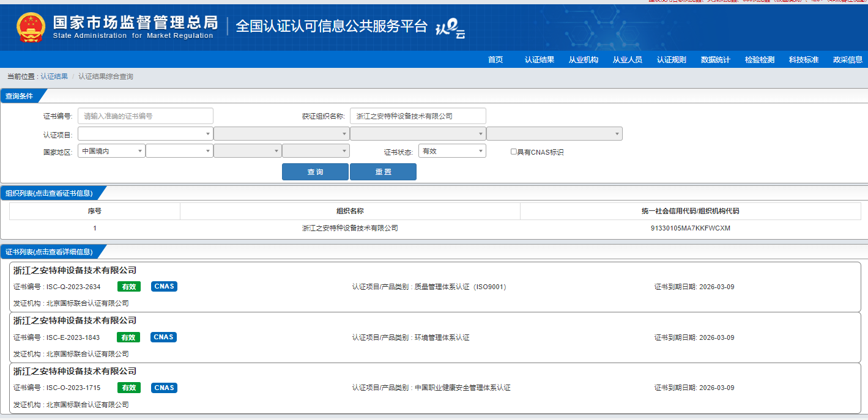Click the 认证结果 breadcrumb link
Viewport: 868px width, 420px height.
click(x=54, y=76)
